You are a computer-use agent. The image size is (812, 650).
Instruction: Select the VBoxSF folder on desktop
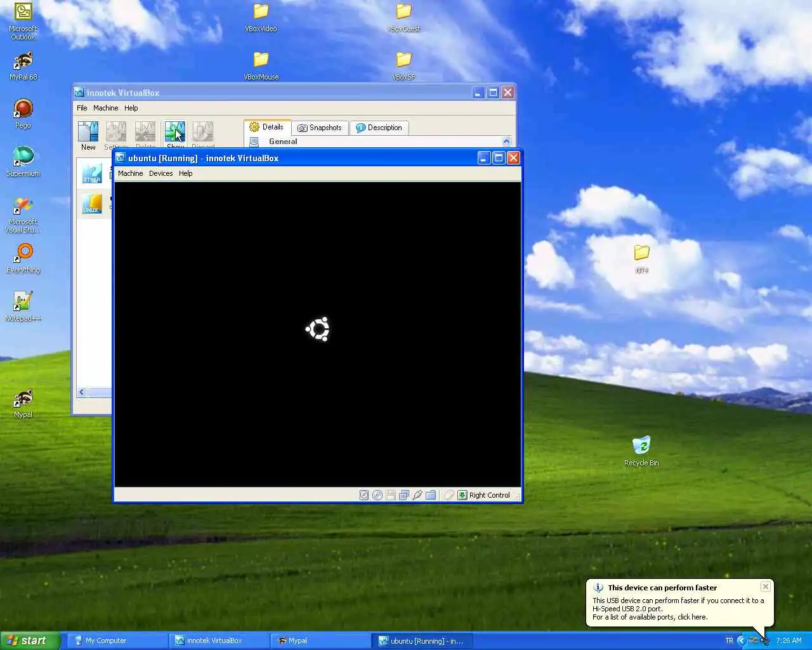[x=403, y=66]
